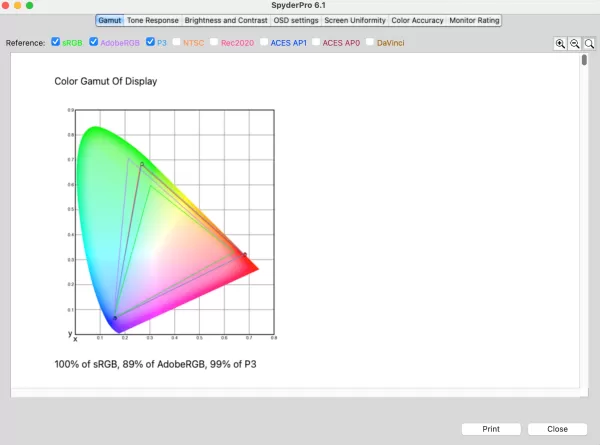This screenshot has width=600, height=445.
Task: Check the ACES AP1 reference box
Action: coord(264,43)
